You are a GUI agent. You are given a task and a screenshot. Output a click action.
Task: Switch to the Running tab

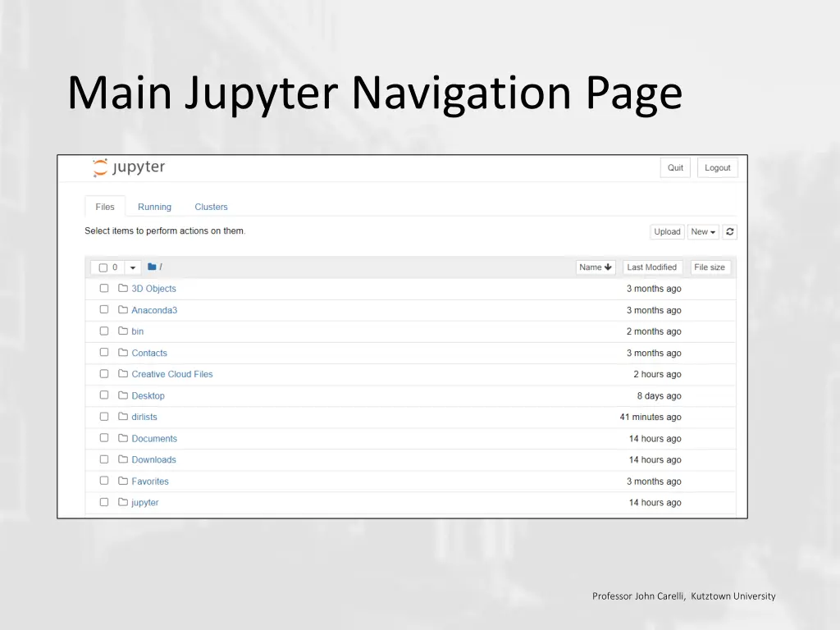(x=154, y=207)
